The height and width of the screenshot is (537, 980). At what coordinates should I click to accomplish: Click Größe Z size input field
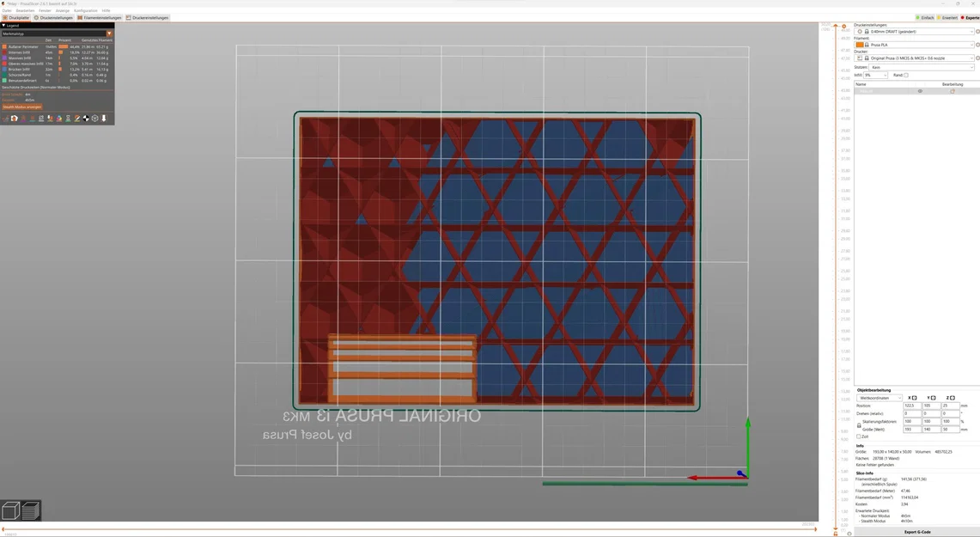950,430
